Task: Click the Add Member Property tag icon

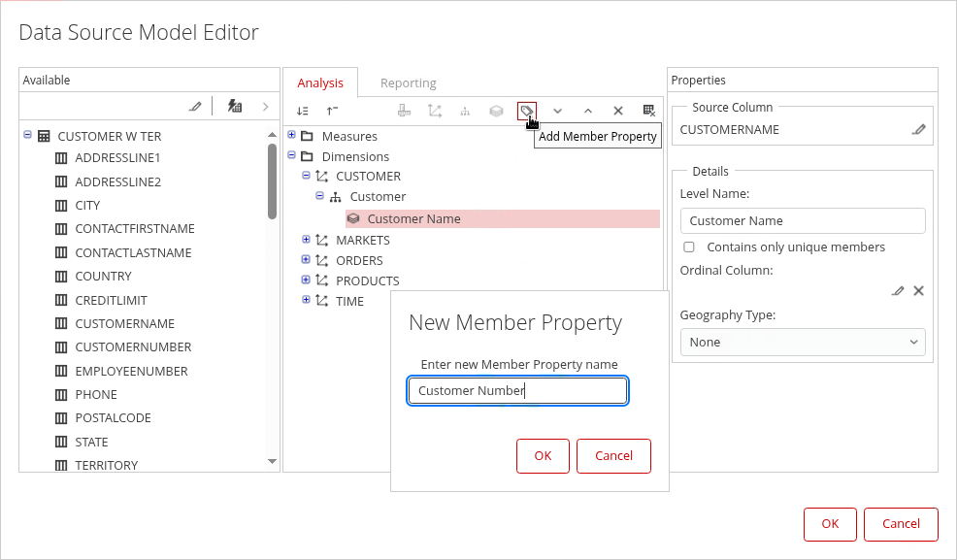Action: pyautogui.click(x=526, y=111)
